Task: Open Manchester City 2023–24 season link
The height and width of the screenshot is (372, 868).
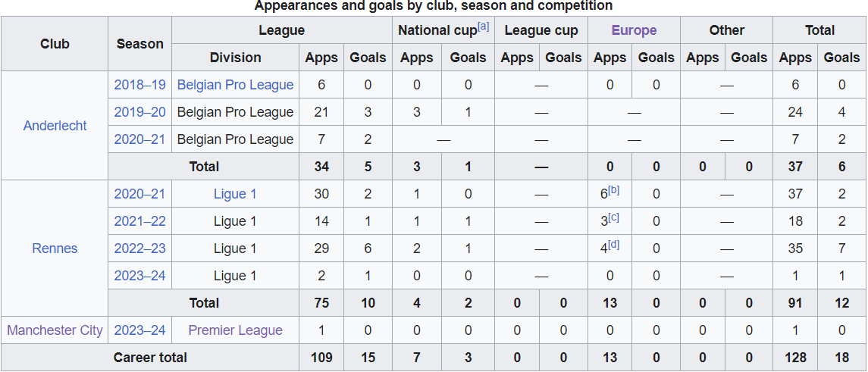Action: [139, 330]
